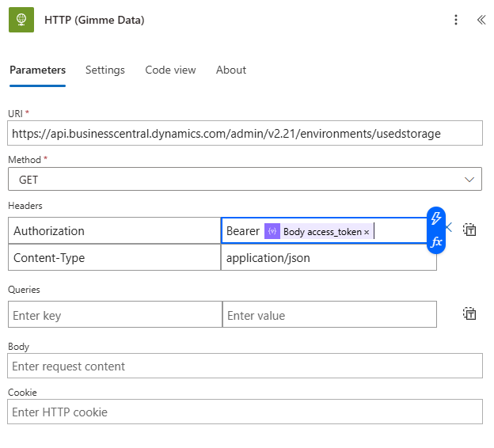Click the URI input field

point(245,134)
